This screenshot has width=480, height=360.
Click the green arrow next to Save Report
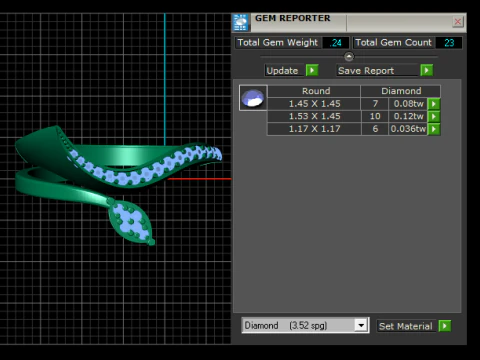click(x=427, y=70)
